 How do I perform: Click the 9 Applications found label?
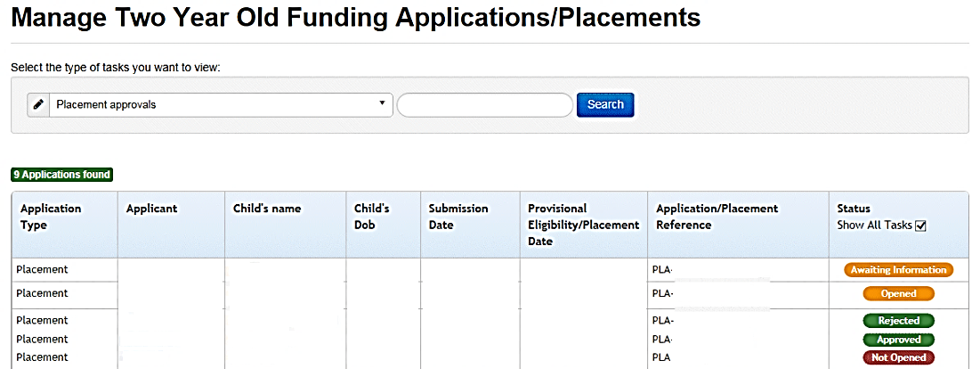coord(62,175)
